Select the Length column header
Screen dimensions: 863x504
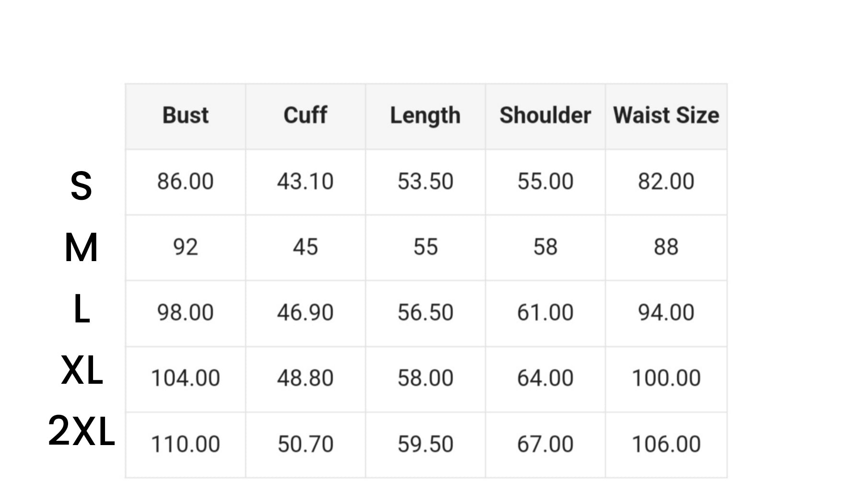coord(425,115)
